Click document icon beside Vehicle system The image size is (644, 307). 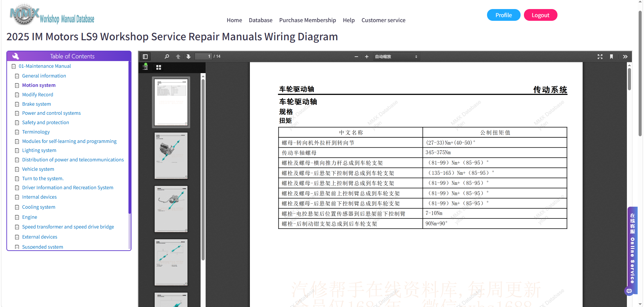(17, 169)
